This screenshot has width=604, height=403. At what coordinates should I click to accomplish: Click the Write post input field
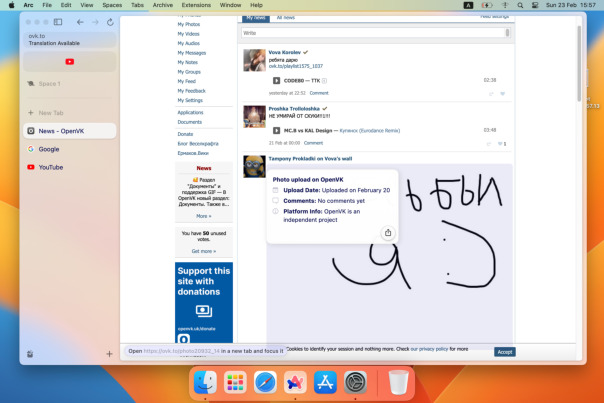pos(375,33)
